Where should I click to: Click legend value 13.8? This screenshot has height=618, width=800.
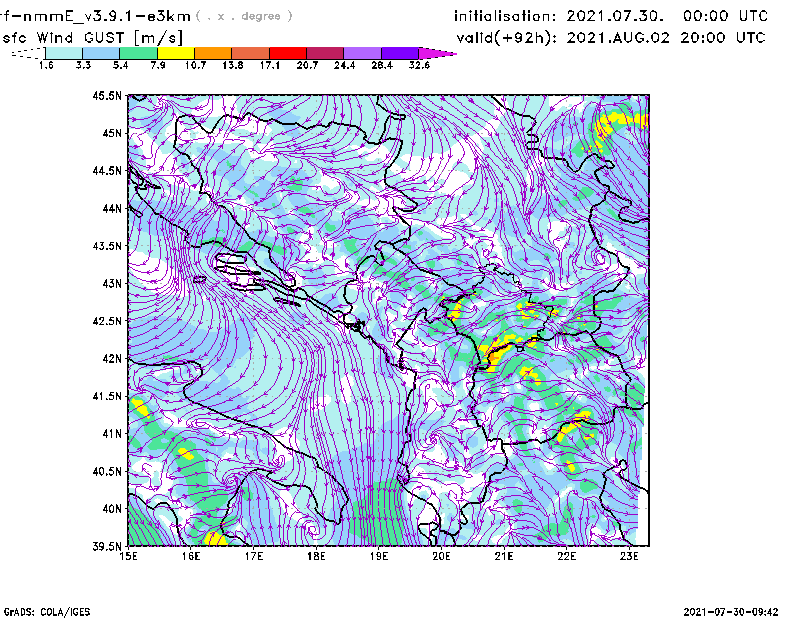click(233, 65)
